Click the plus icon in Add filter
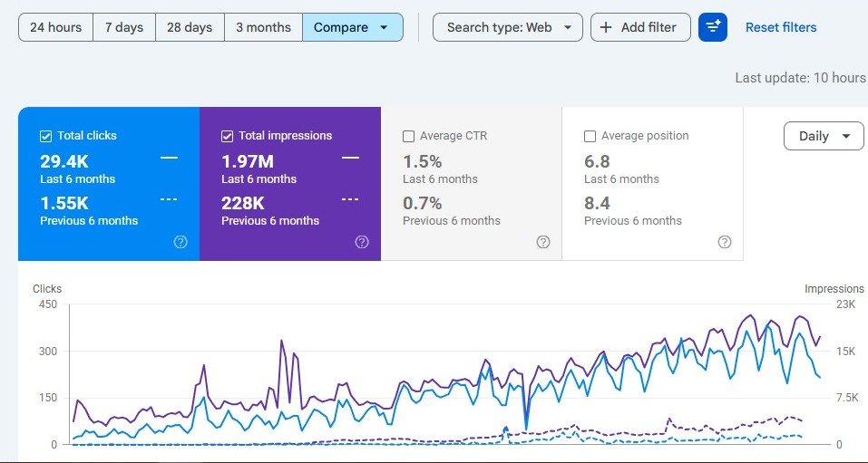 [x=606, y=27]
